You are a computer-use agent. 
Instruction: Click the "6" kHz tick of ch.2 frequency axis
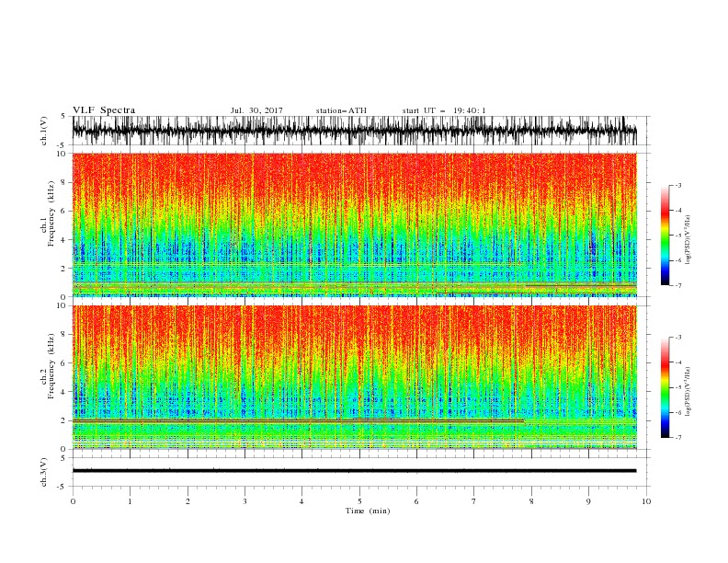(65, 362)
